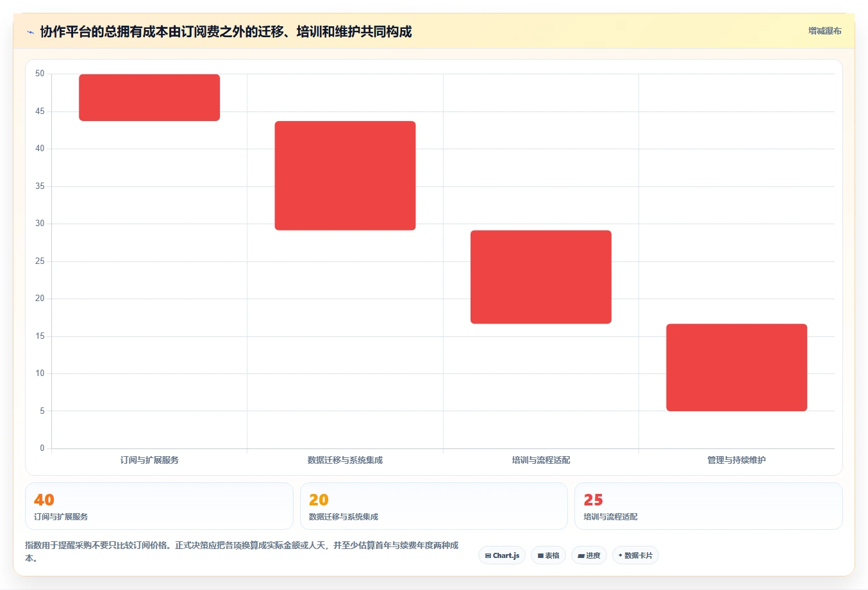Screen dimensions: 868x590
Task: Open the data card showing 40
Action: coord(159,506)
